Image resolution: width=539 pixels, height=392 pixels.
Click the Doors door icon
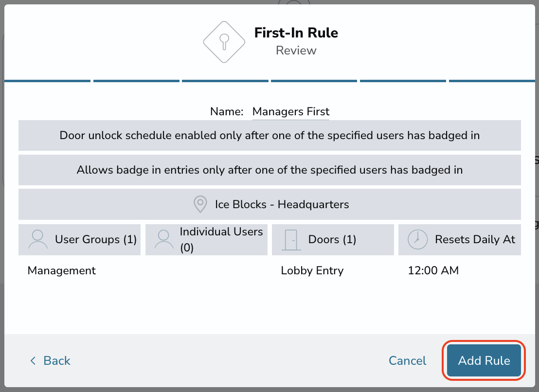tap(291, 240)
